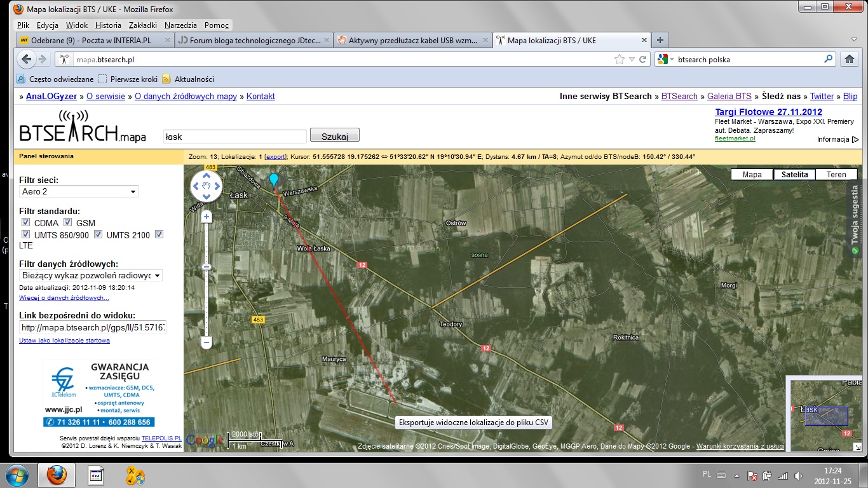Click Firefox back navigation arrow
The height and width of the screenshot is (488, 868).
tap(26, 60)
